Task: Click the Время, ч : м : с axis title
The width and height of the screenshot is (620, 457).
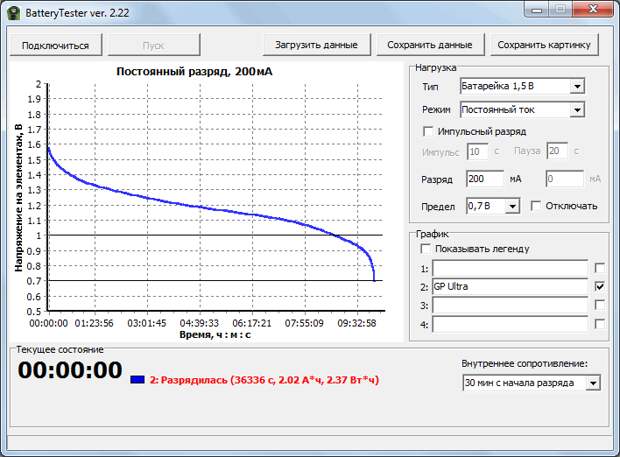Action: tap(215, 335)
